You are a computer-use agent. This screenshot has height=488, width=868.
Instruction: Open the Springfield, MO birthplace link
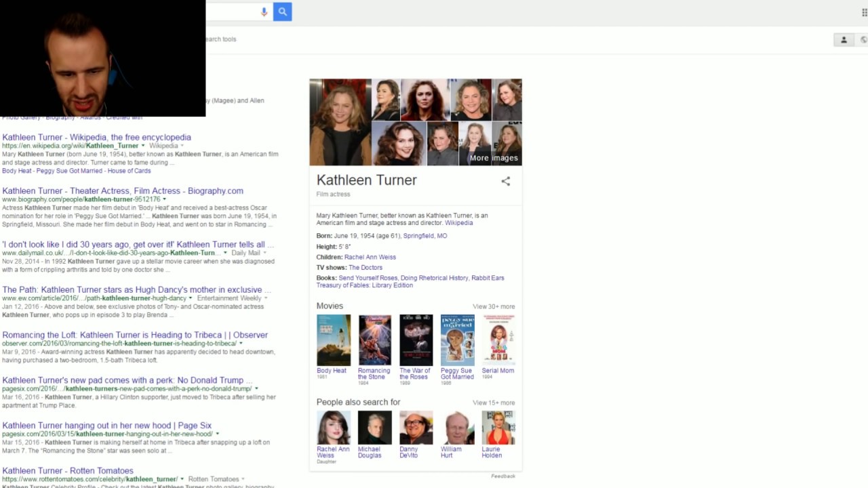tap(425, 236)
